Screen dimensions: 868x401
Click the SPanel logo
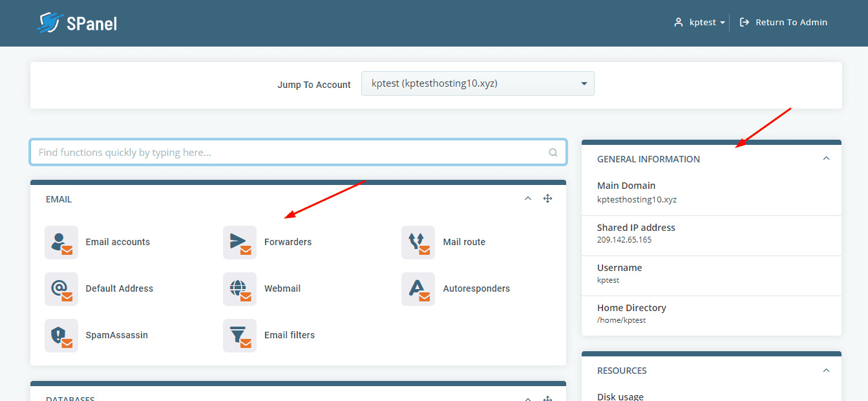[x=77, y=23]
